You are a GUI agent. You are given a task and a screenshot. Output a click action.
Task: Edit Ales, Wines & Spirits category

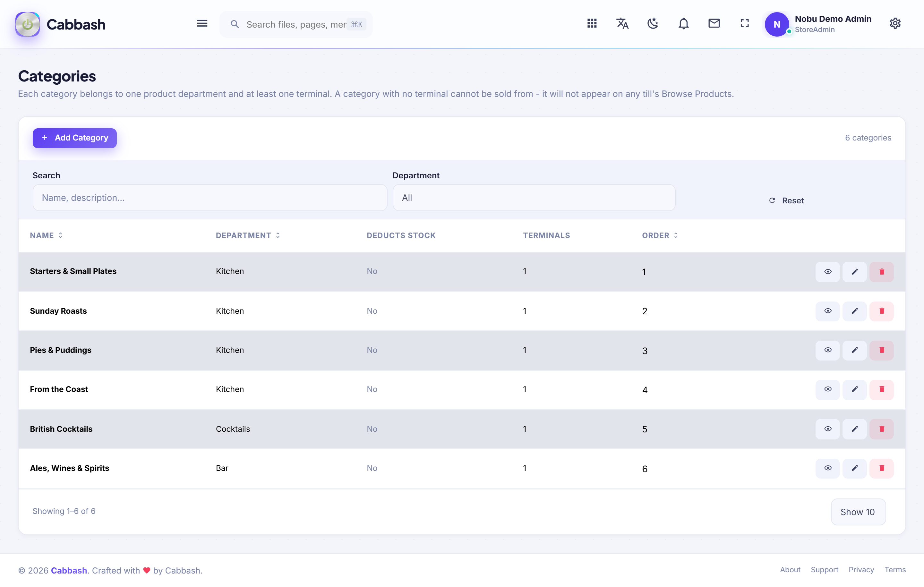tap(855, 468)
